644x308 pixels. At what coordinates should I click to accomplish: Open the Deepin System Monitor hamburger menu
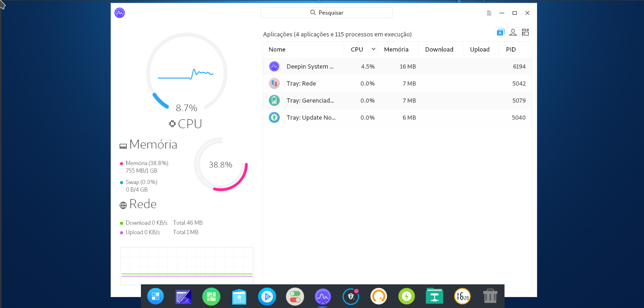click(488, 13)
